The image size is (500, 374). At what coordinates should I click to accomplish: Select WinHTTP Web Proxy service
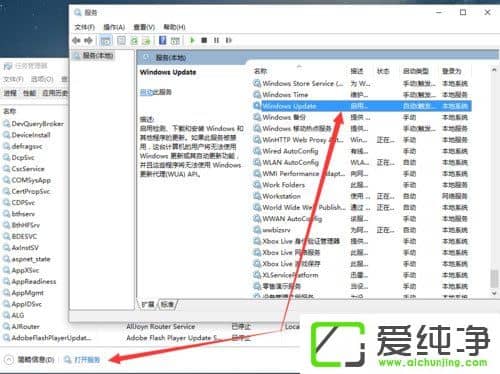click(x=362, y=140)
